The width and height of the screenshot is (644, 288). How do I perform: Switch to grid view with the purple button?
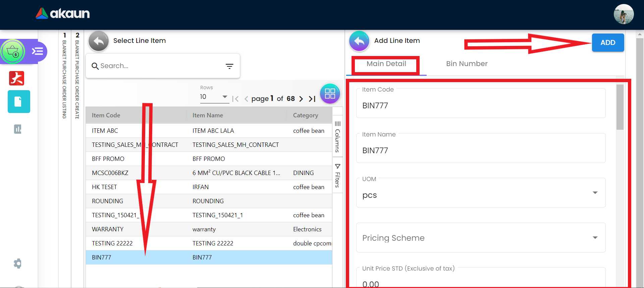pos(330,94)
